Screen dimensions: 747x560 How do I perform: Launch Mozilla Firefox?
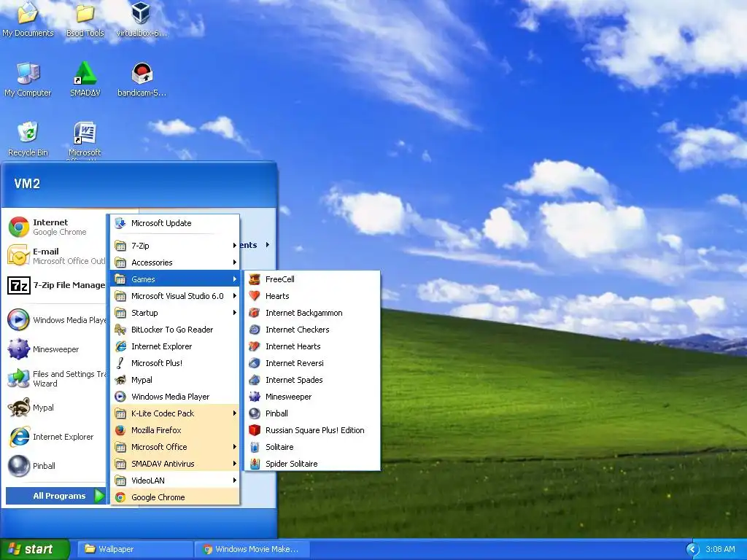point(175,430)
